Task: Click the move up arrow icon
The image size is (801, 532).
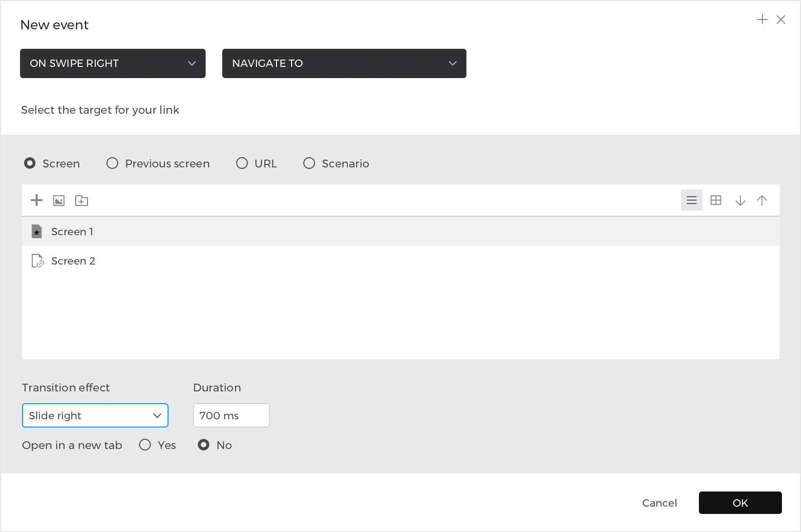Action: 761,201
